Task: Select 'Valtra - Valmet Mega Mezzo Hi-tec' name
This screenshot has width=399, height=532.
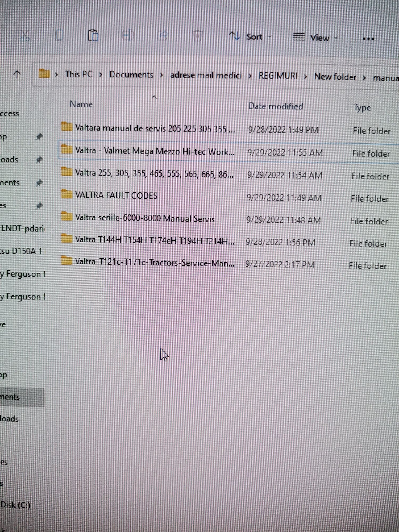Action: click(155, 151)
